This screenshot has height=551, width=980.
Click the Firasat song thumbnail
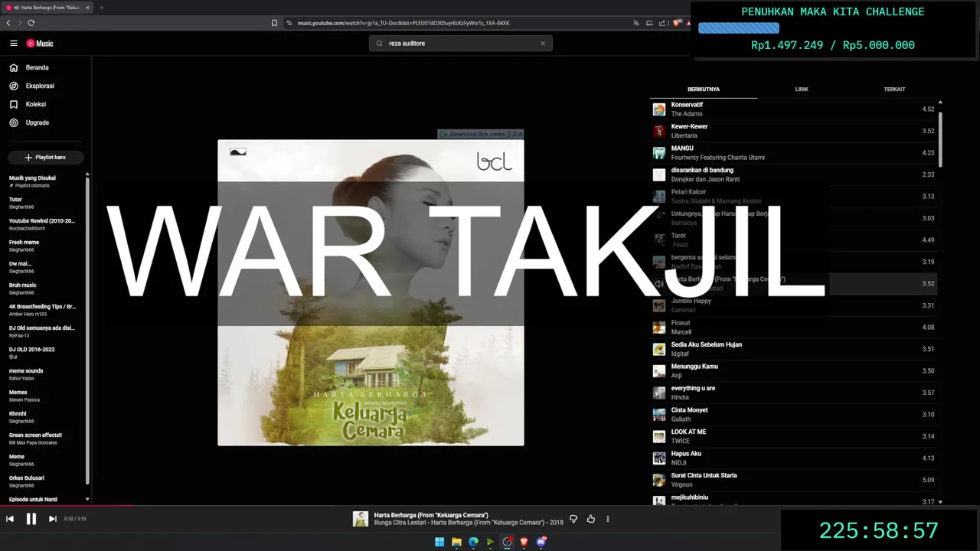659,328
